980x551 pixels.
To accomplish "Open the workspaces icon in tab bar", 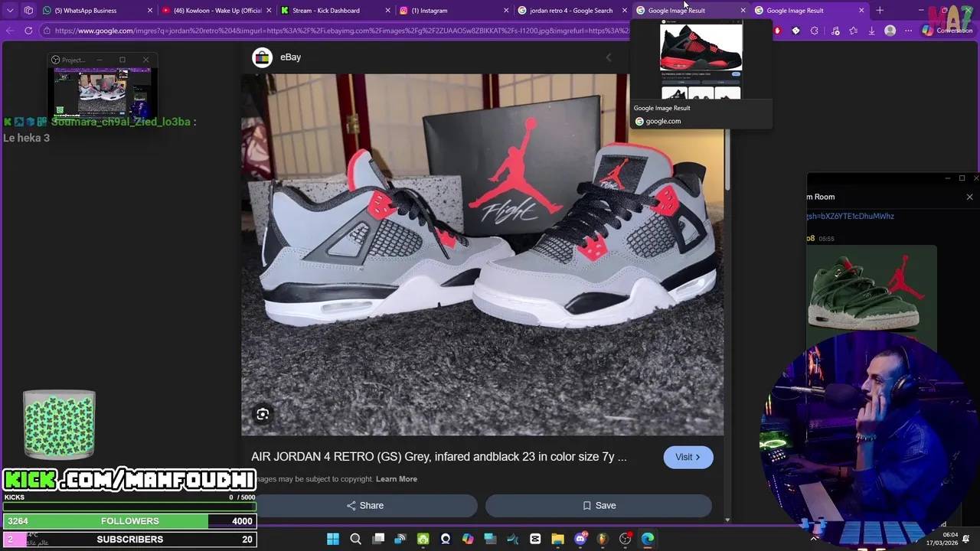I will [x=28, y=11].
